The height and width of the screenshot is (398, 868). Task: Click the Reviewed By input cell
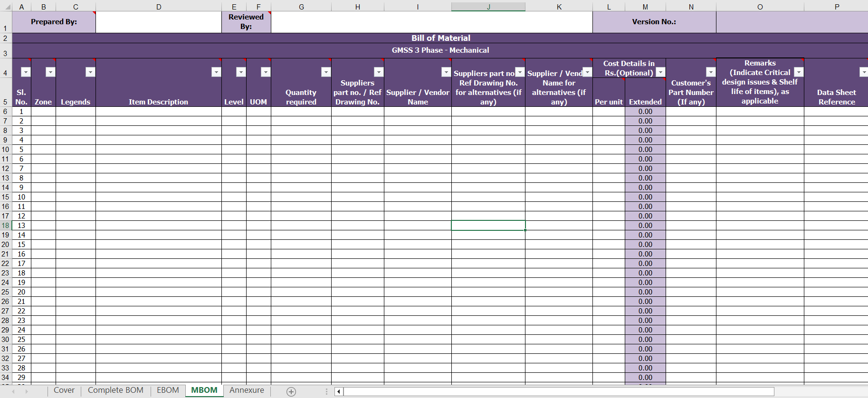click(x=432, y=22)
